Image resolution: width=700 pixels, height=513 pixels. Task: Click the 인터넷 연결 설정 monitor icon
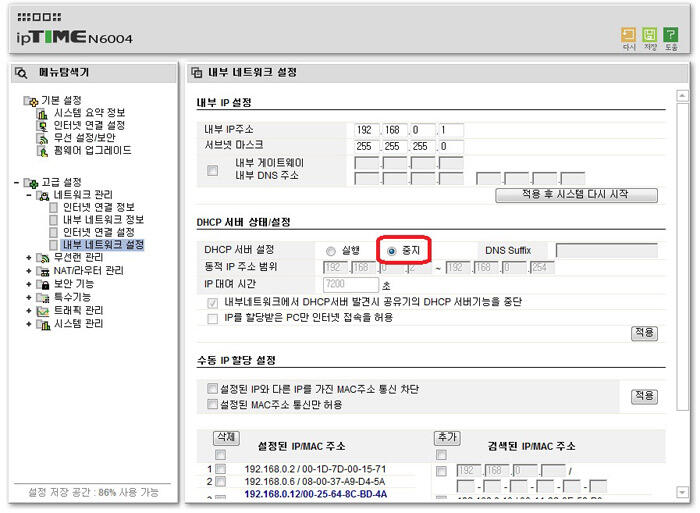42,126
